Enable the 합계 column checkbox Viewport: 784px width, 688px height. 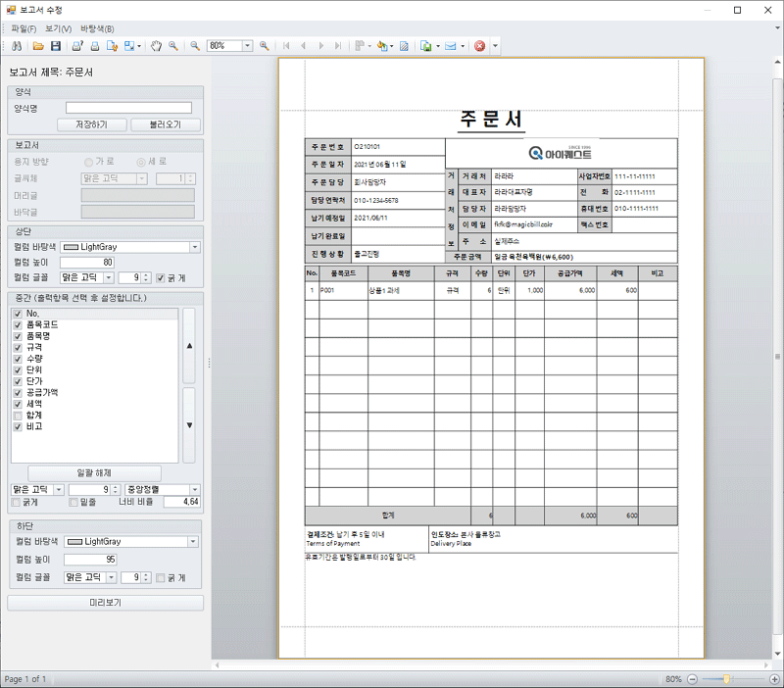(x=18, y=415)
